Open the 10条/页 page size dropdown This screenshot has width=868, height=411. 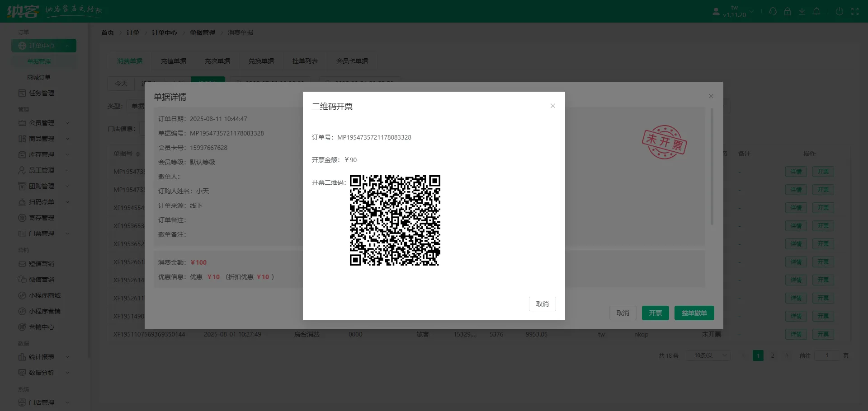708,355
